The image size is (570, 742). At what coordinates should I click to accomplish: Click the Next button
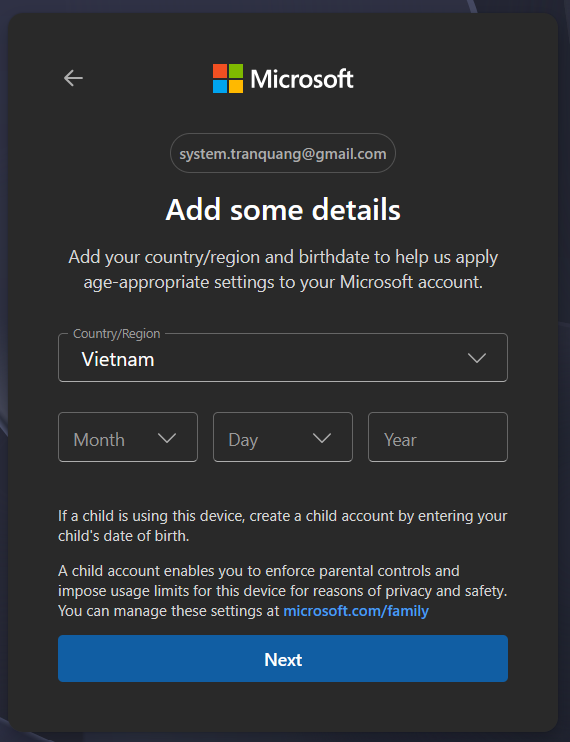point(283,659)
